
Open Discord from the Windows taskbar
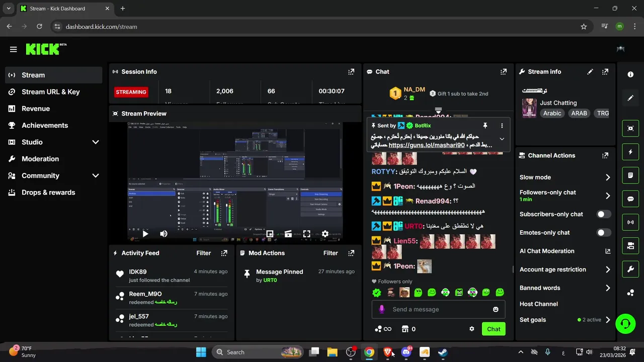tap(406, 352)
